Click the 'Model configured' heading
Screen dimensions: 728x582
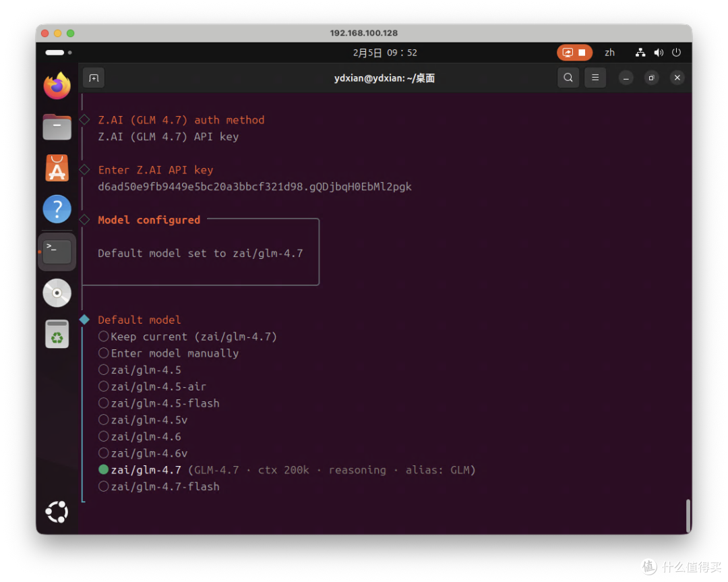[149, 220]
